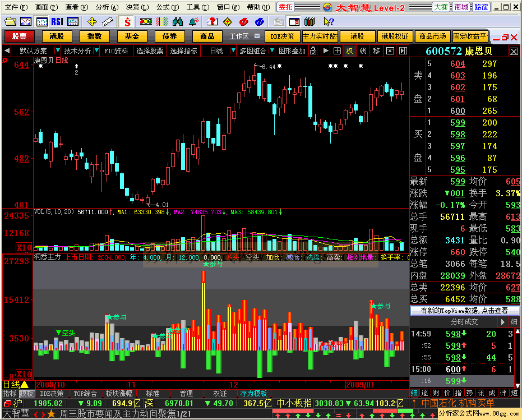Viewport: 522px width, 420px height.
Task: Click the red line chart toolbar icon
Action: click(26, 22)
